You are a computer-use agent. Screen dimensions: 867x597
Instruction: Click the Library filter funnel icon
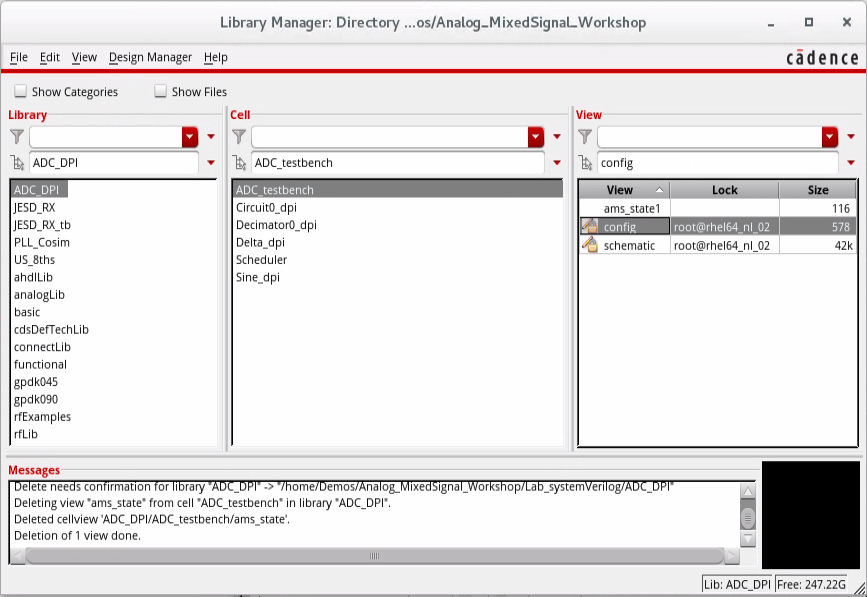pyautogui.click(x=17, y=137)
